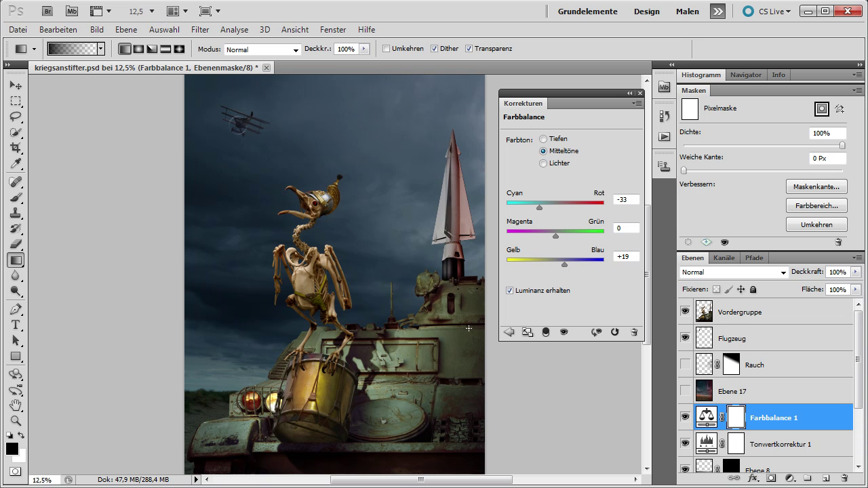
Task: Open the Deckkr. opacity arrow in options bar
Action: (x=364, y=49)
